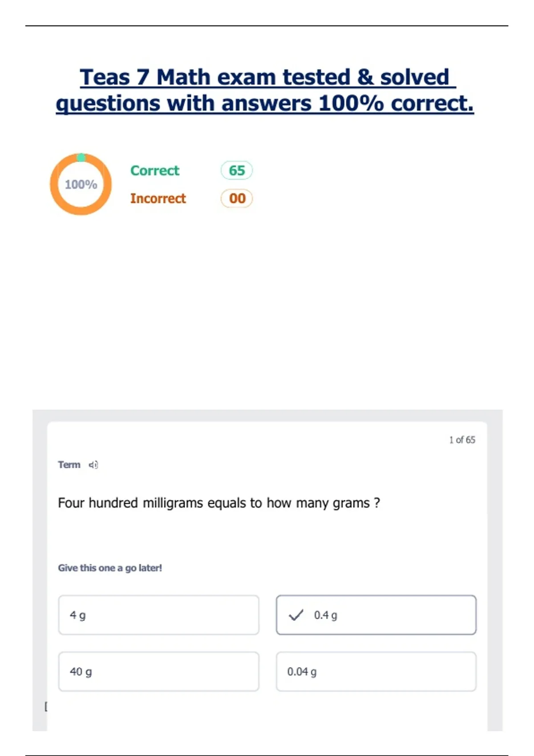Click the small bracket mark left of card

point(46,706)
